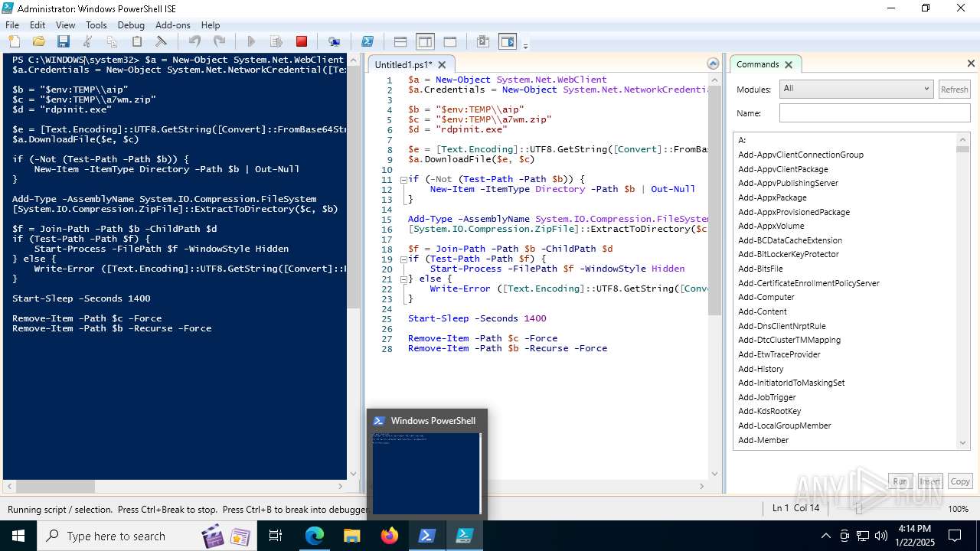980x551 pixels.
Task: Open the View menu
Action: [66, 25]
